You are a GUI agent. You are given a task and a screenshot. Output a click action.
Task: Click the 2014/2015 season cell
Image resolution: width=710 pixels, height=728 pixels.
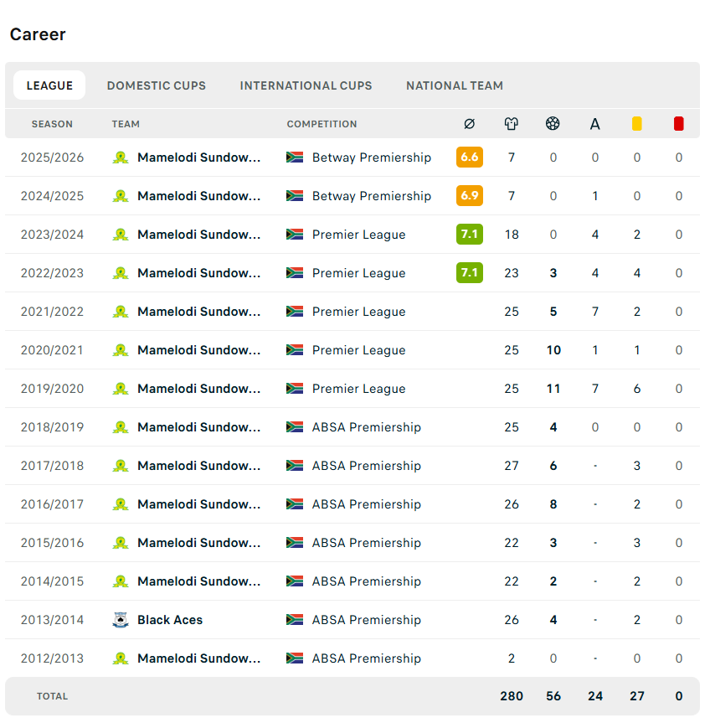52,581
